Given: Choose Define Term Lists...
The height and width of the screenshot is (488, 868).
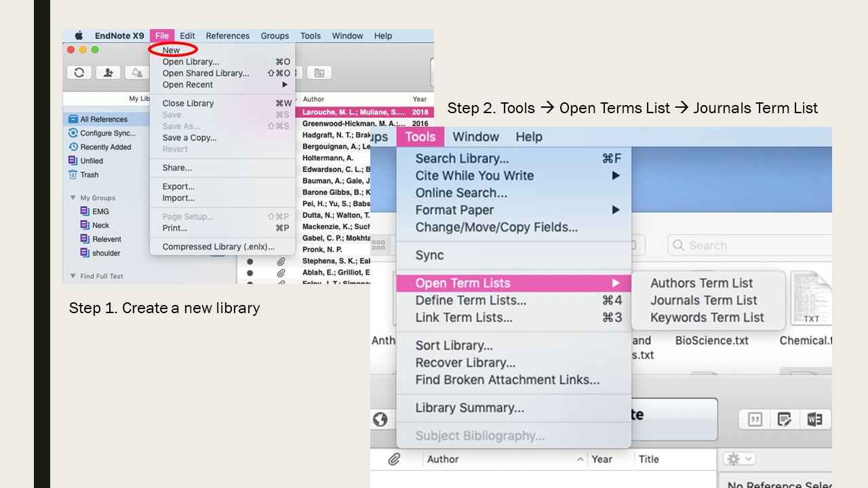Looking at the screenshot, I should (x=514, y=300).
